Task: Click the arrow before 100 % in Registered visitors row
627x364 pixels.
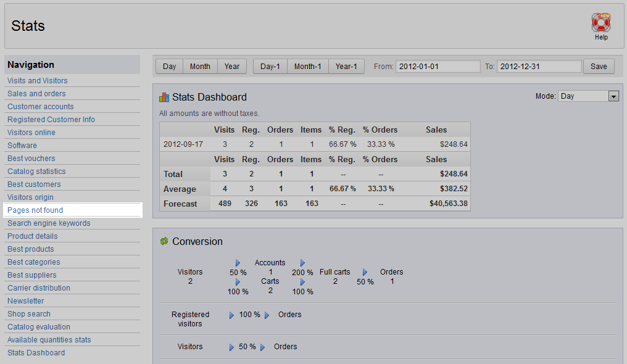Action: pos(231,315)
